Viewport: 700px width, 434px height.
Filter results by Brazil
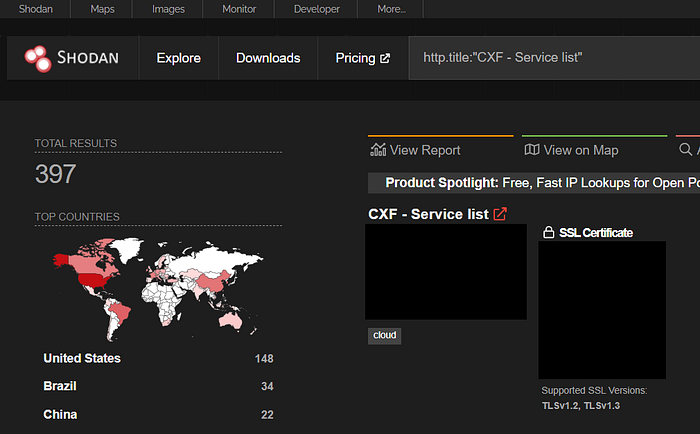pyautogui.click(x=60, y=386)
